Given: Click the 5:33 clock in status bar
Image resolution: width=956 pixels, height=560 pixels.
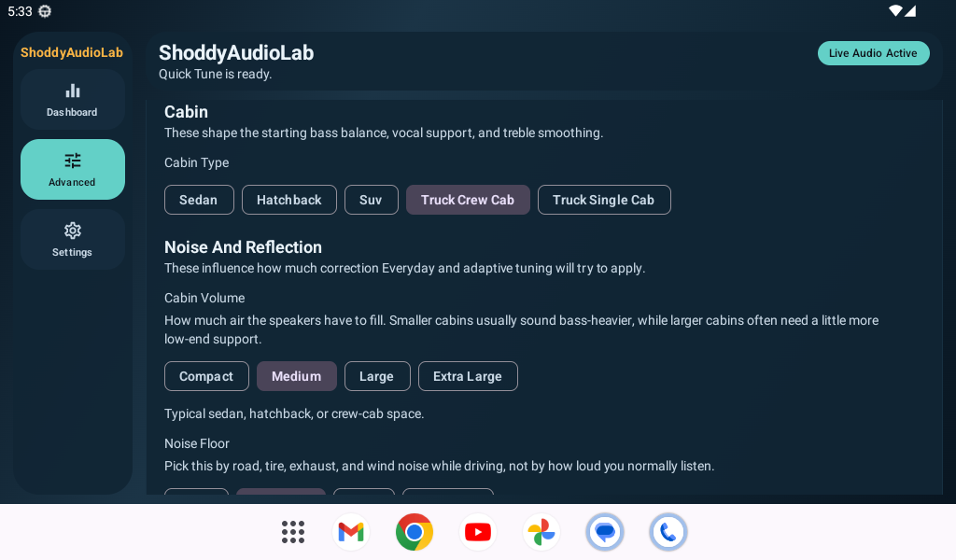Looking at the screenshot, I should click(20, 11).
